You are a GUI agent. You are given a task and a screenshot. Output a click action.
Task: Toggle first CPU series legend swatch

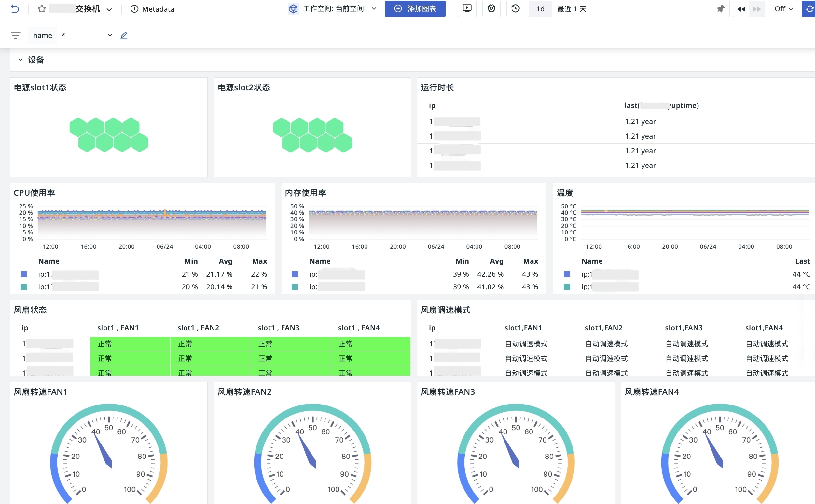pyautogui.click(x=24, y=274)
